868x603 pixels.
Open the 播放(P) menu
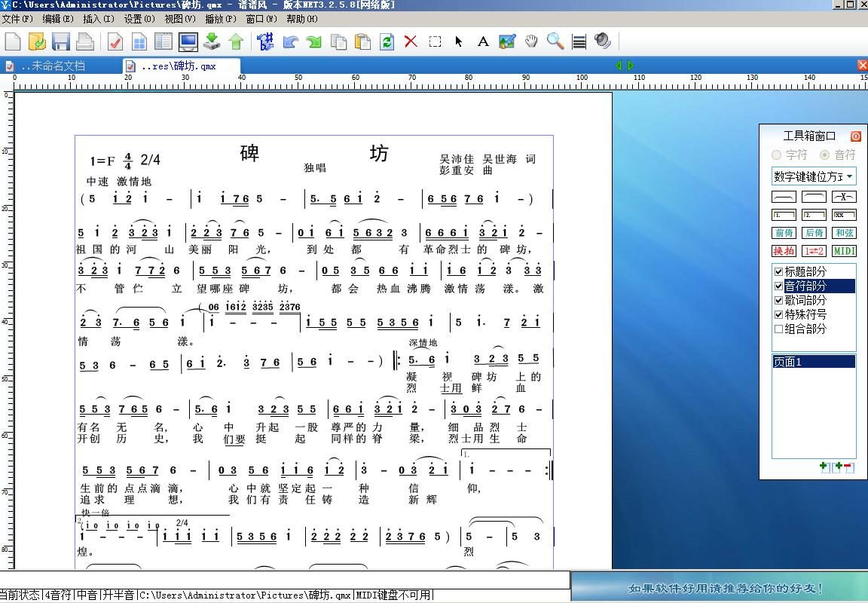[x=221, y=19]
